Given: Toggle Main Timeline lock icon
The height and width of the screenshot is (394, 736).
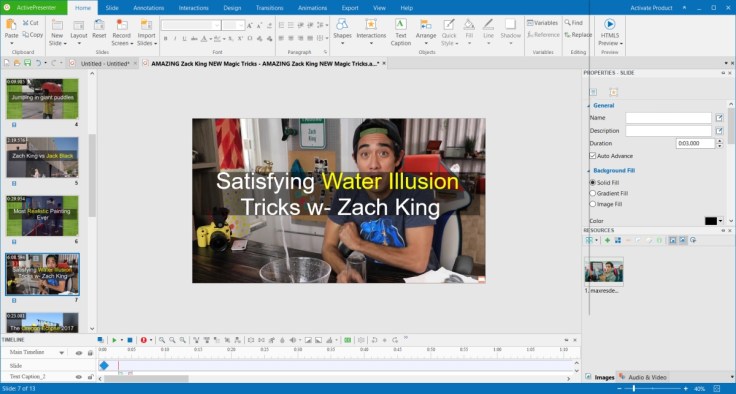Looking at the screenshot, I should click(x=90, y=353).
